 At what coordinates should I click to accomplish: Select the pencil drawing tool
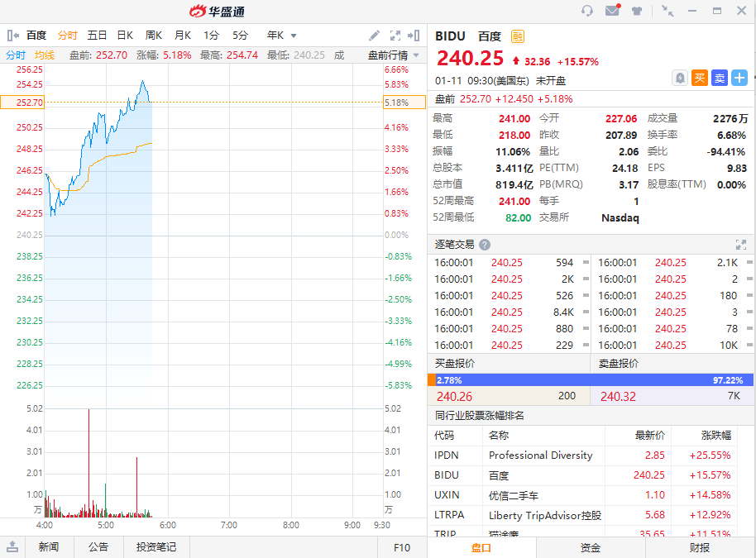(374, 36)
